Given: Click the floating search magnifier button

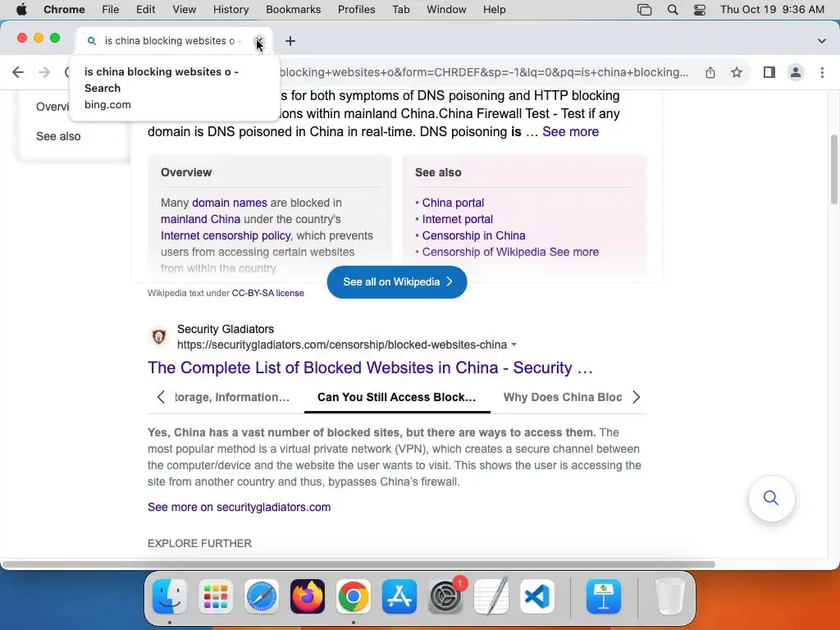Looking at the screenshot, I should 771,498.
